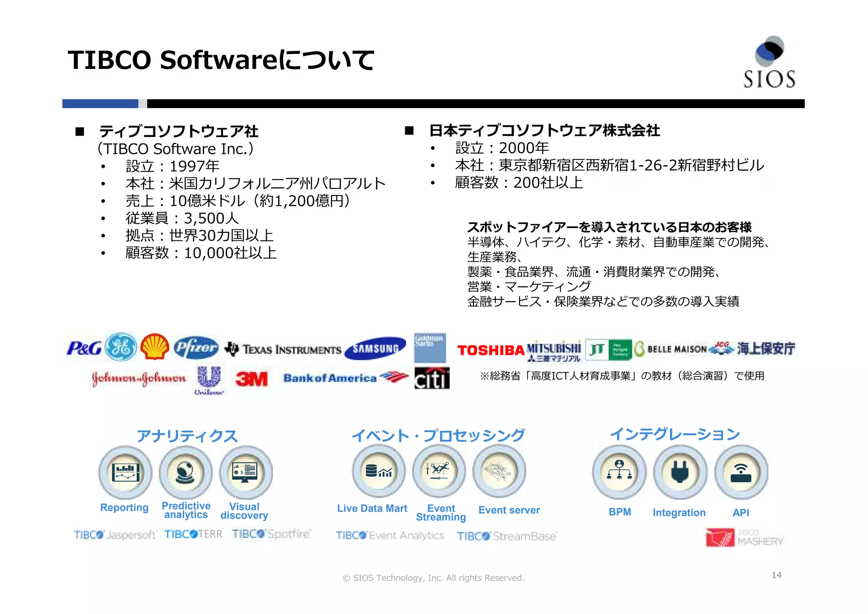Select the Event Streaming circle icon

[439, 471]
